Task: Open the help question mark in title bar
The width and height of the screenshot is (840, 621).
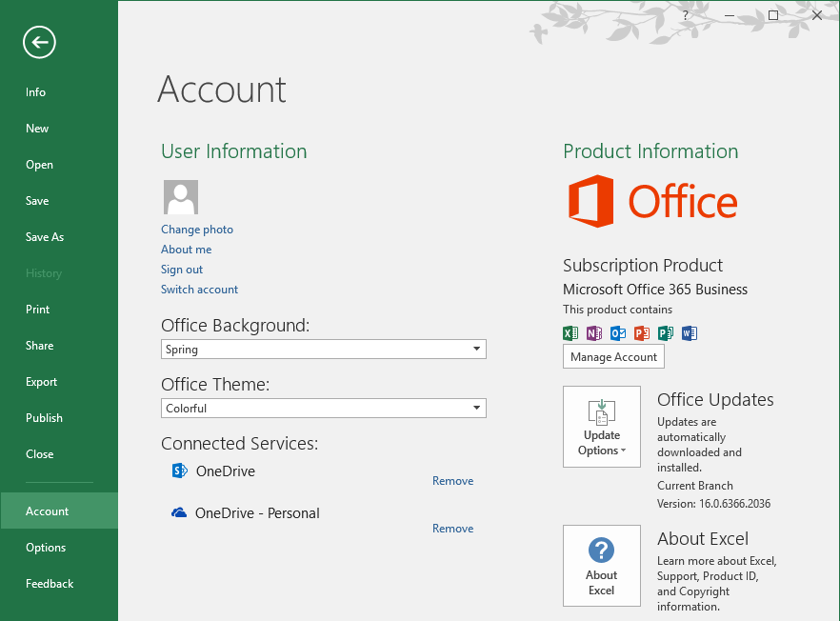Action: (x=685, y=15)
